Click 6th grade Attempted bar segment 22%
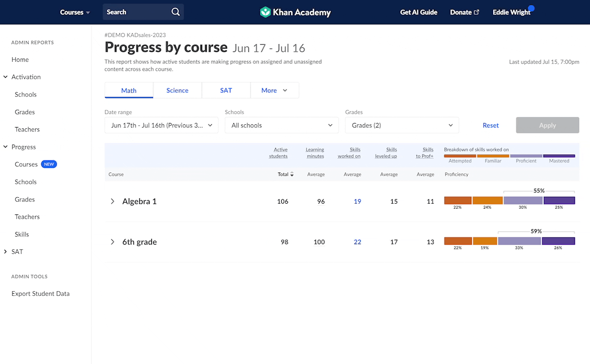The height and width of the screenshot is (364, 590). 458,241
